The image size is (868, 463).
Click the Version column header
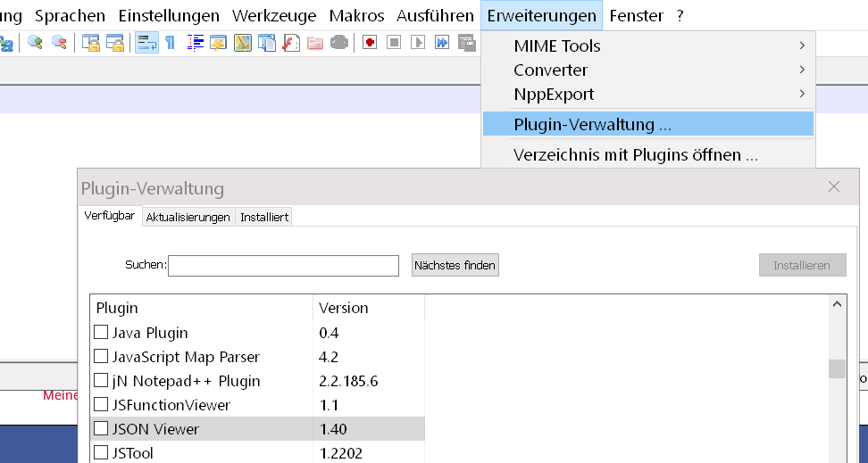point(369,308)
